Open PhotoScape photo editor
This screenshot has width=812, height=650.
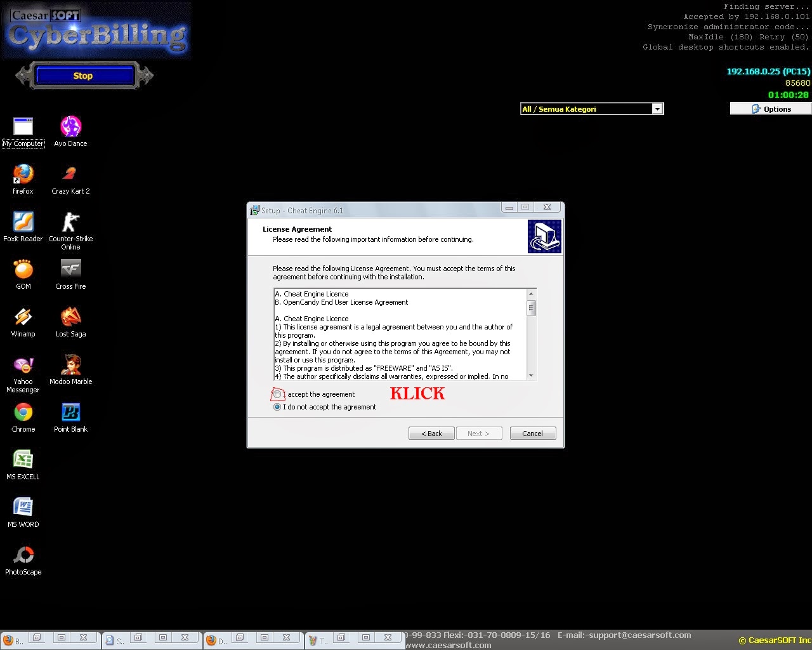pyautogui.click(x=23, y=555)
